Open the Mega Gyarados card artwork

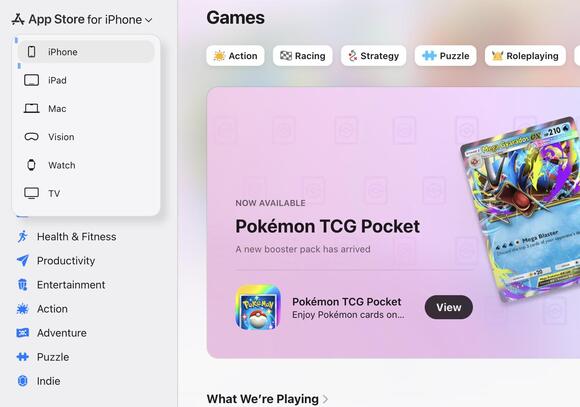click(522, 209)
